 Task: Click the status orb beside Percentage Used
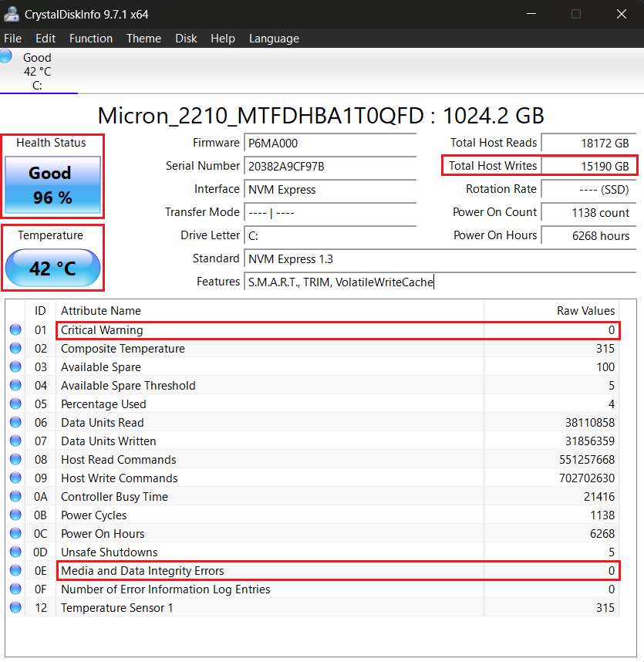pyautogui.click(x=15, y=404)
